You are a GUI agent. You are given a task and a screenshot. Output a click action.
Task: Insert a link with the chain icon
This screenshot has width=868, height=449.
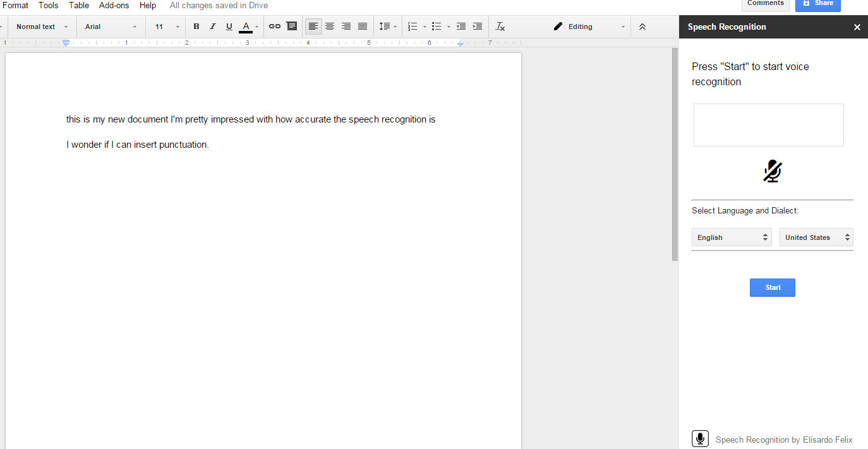coord(275,27)
